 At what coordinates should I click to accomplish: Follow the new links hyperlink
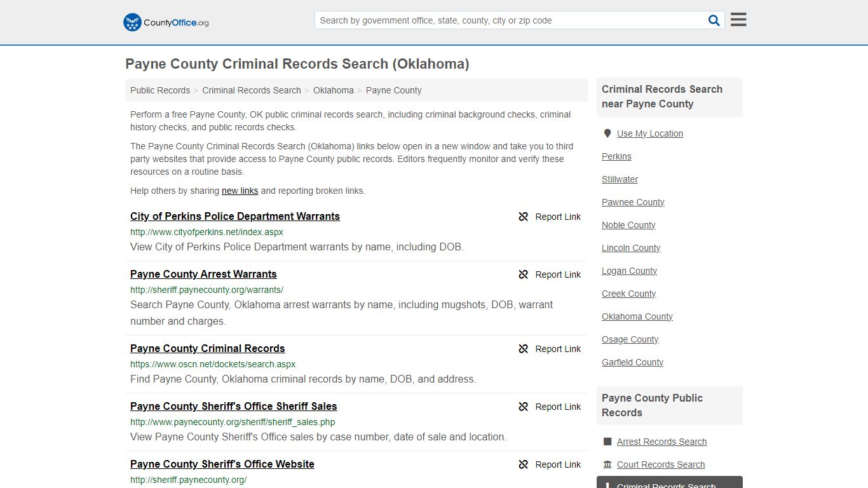(x=240, y=191)
